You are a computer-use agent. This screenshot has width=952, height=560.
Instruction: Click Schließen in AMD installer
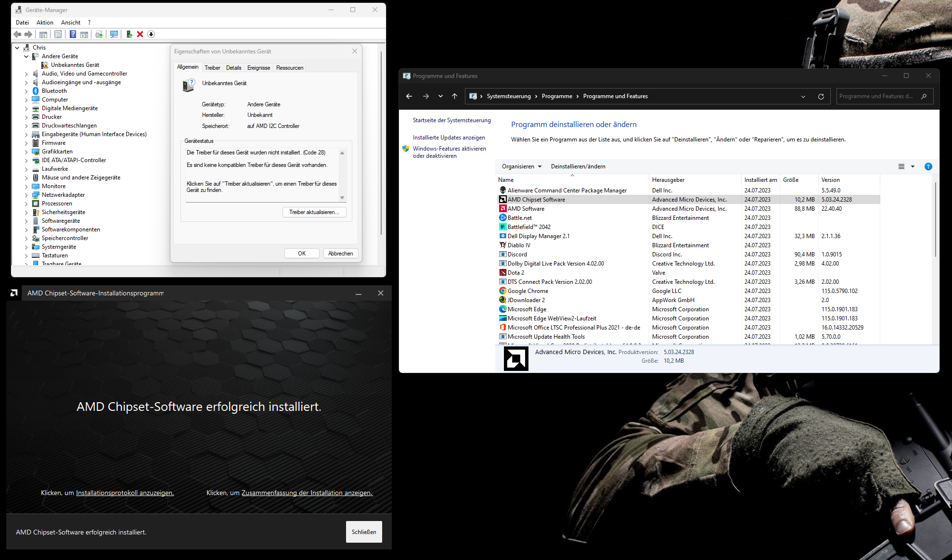tap(364, 532)
